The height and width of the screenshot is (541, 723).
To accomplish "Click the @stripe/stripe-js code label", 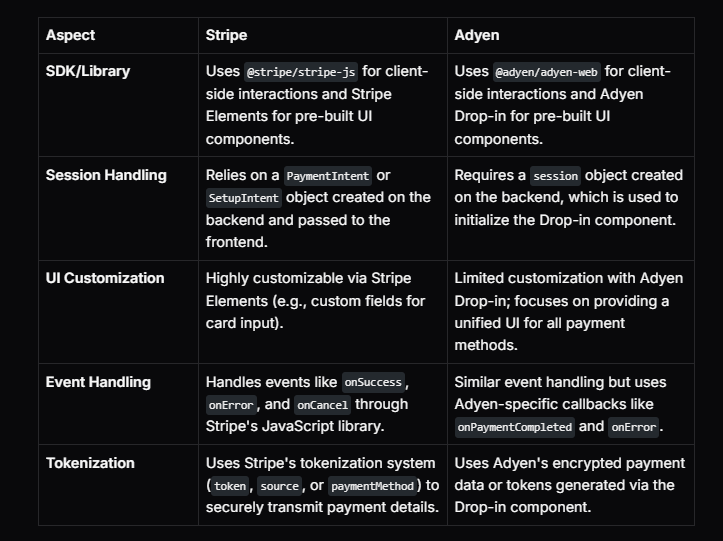I will (301, 72).
